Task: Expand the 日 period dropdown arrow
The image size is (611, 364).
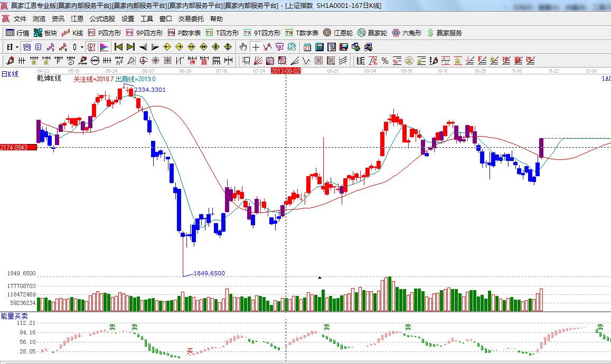Action: tap(17, 47)
